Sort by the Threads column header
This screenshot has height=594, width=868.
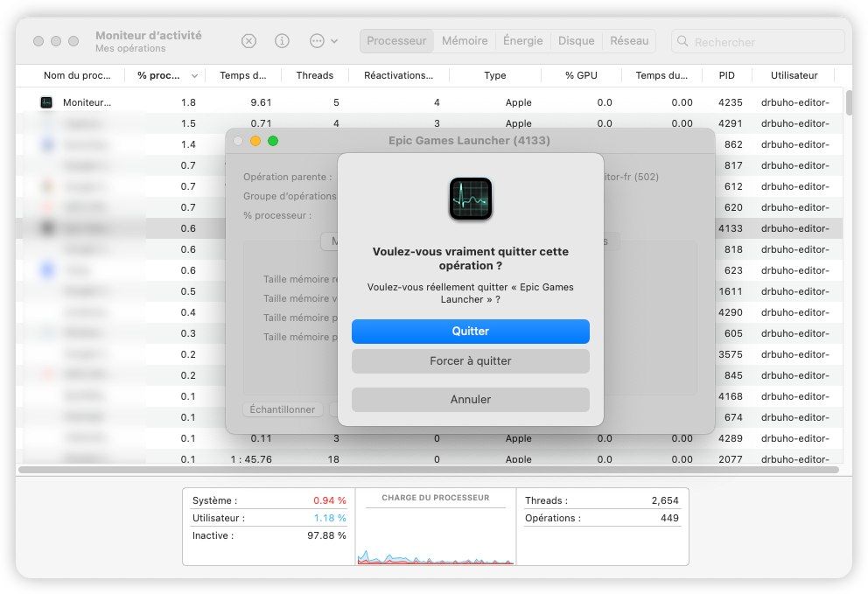pos(314,75)
